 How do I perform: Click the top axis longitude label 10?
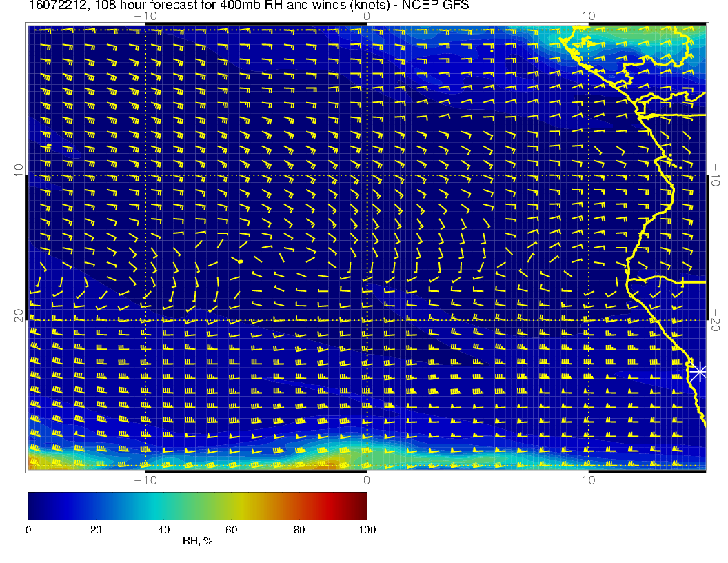tap(588, 16)
